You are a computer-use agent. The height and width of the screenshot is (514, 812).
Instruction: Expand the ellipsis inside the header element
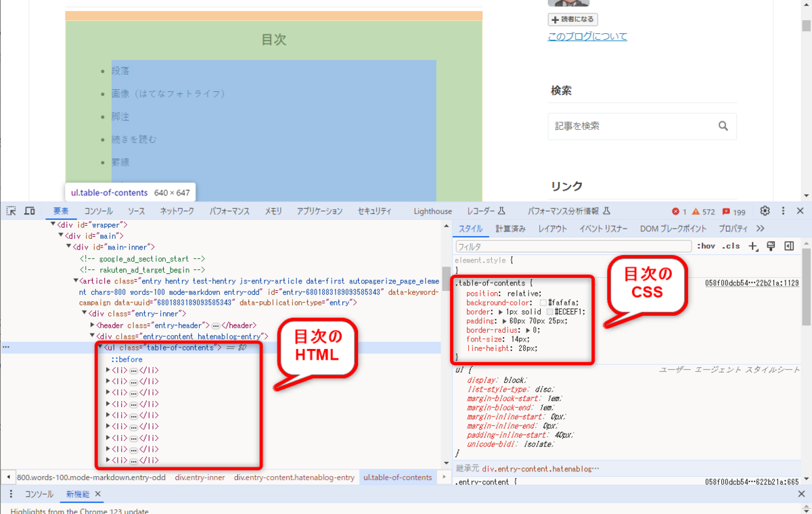pos(216,325)
